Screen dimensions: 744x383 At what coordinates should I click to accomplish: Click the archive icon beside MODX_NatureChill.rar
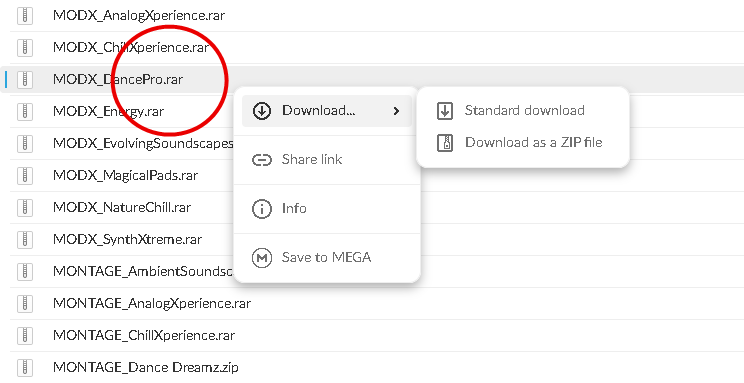25,207
